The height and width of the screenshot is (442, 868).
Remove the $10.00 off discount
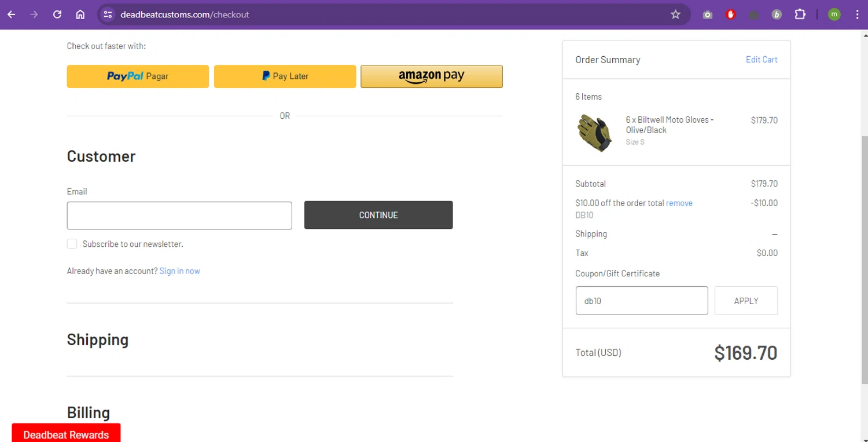679,203
